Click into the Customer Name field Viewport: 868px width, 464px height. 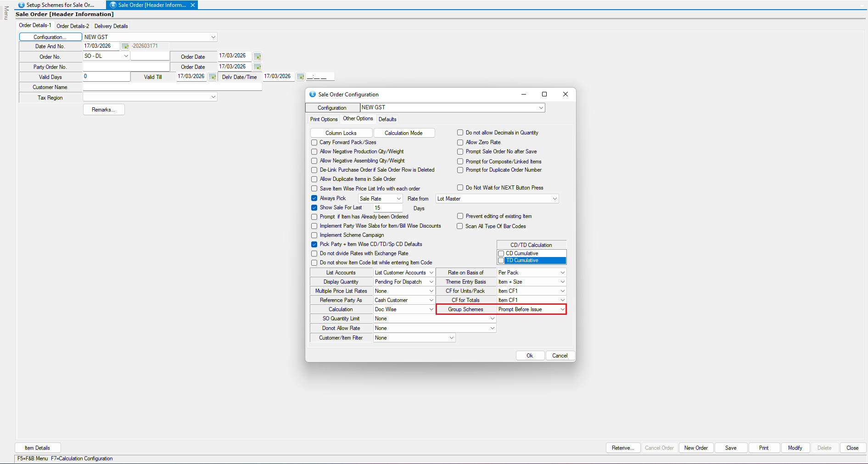pos(172,87)
